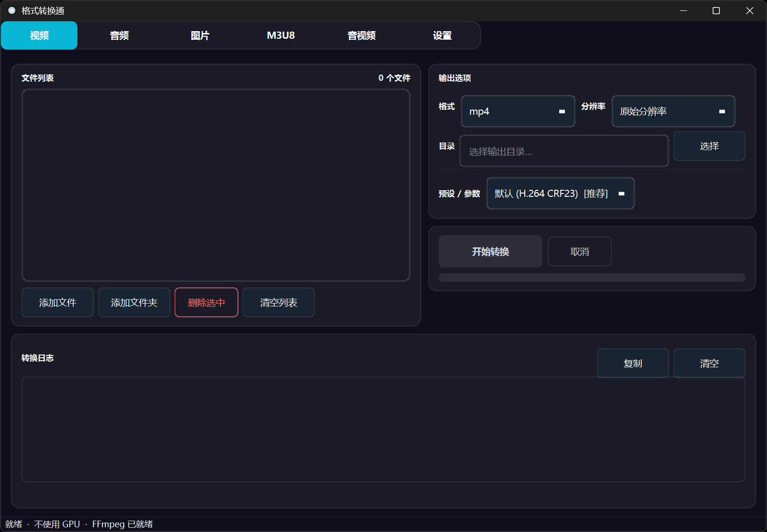This screenshot has width=767, height=532.
Task: Close the 格式转换通 window
Action: [750, 10]
